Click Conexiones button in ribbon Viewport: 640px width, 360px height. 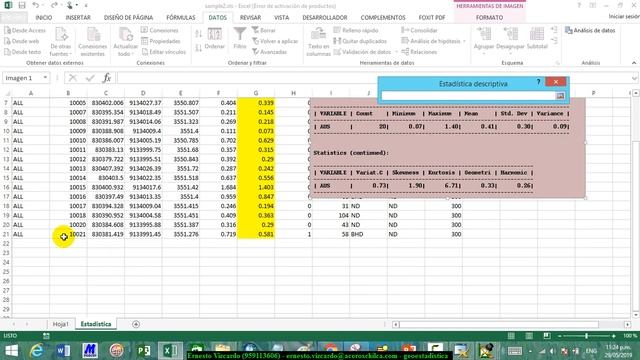(160, 30)
